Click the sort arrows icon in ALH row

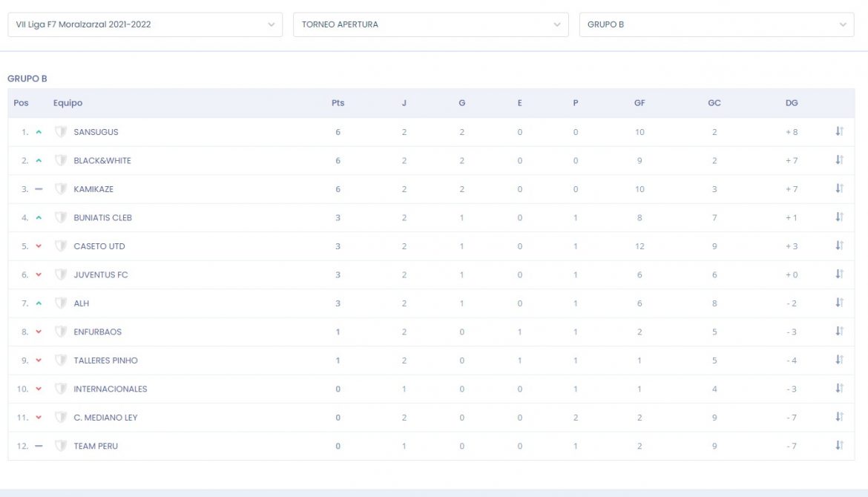coord(839,302)
